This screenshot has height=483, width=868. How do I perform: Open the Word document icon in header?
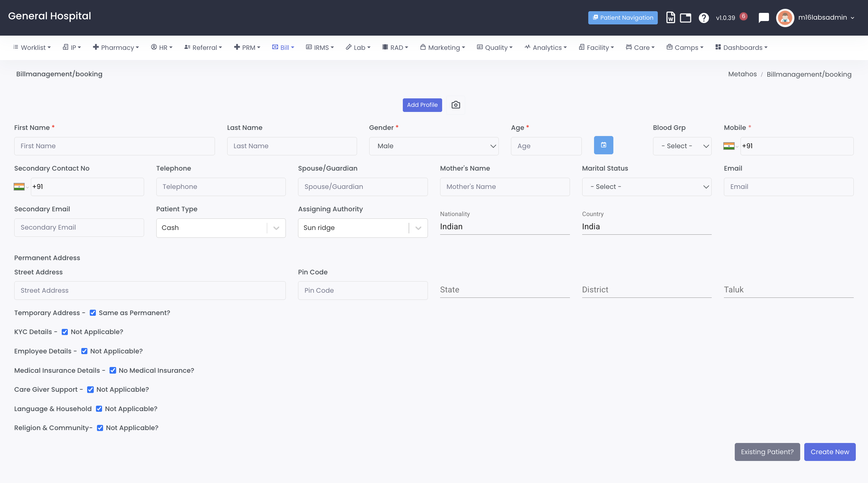pyautogui.click(x=670, y=18)
